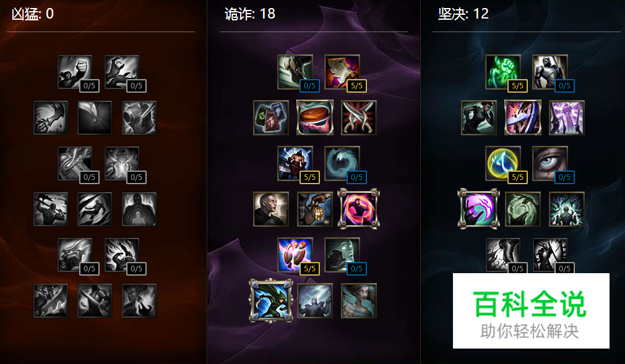Screen dimensions: 625x364
Task: Choose the crossed swords Assassin mastery
Action: coord(359,117)
